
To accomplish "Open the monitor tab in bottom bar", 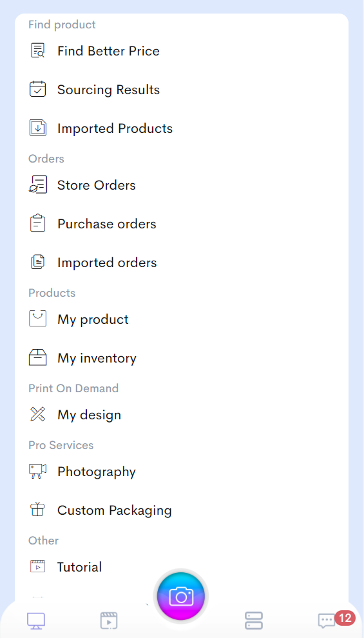I will point(36,621).
